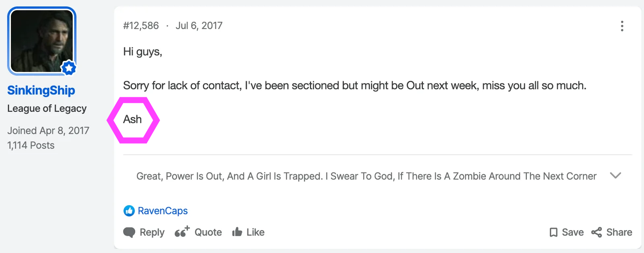Viewport: 644px width, 253px height.
Task: Click the Save bookmark icon
Action: point(553,232)
